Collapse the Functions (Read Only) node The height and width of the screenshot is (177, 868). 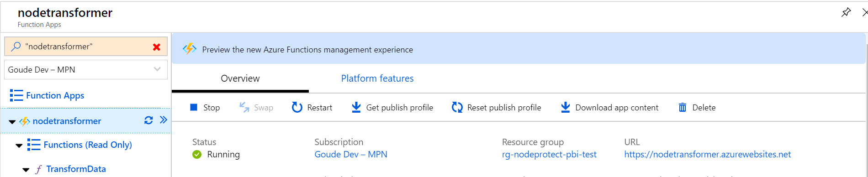(x=19, y=146)
